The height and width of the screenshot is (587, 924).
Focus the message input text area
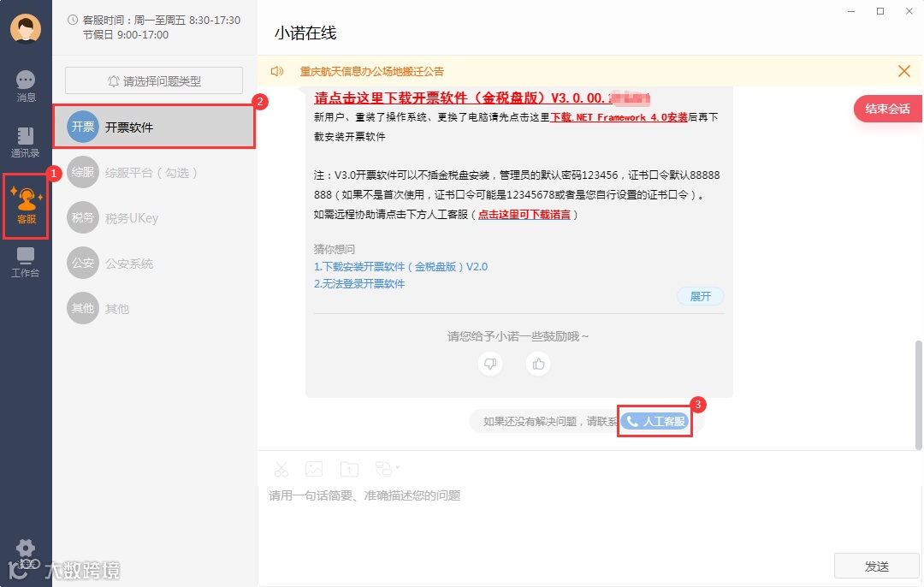(x=589, y=519)
